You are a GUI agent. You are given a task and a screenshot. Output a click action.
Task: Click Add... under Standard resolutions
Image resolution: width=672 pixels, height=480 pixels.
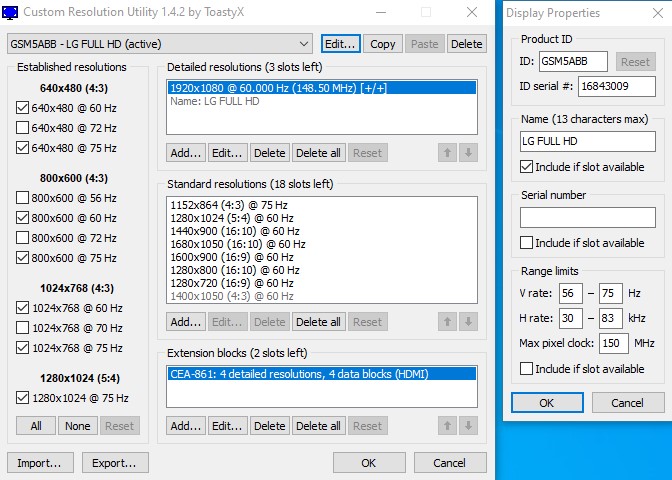pos(186,322)
